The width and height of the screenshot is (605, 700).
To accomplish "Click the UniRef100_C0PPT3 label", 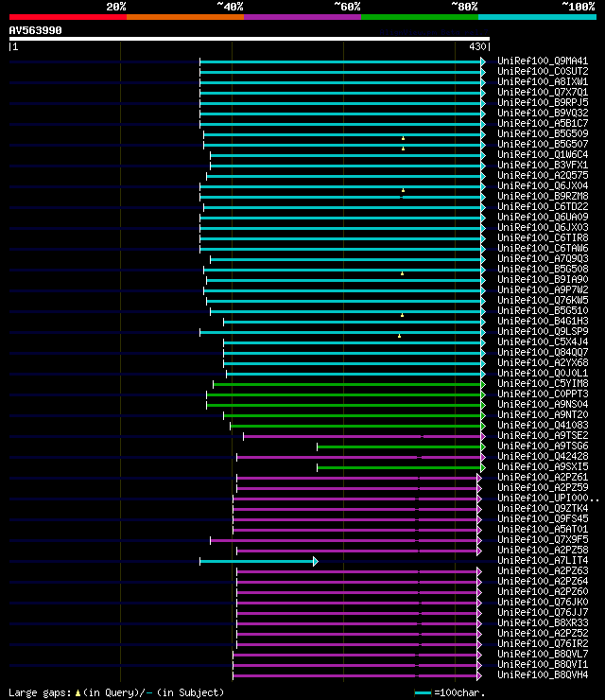I will (543, 394).
